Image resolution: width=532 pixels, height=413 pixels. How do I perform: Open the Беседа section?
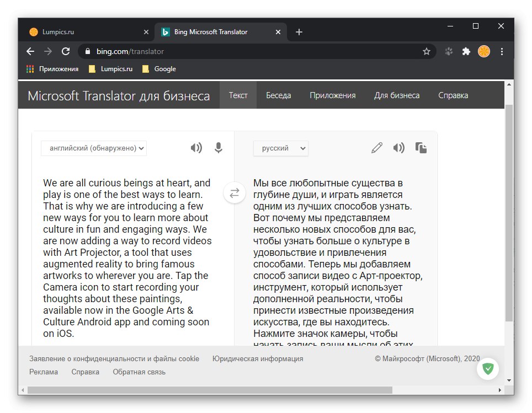point(279,95)
